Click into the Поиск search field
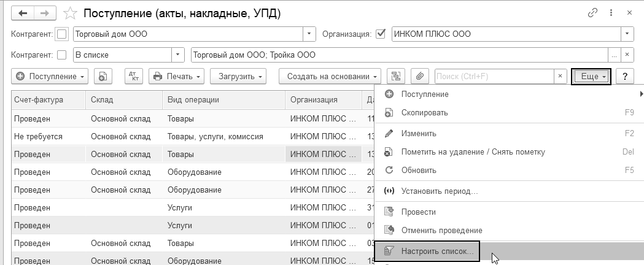Screen dimensions: 644x265 coord(494,76)
